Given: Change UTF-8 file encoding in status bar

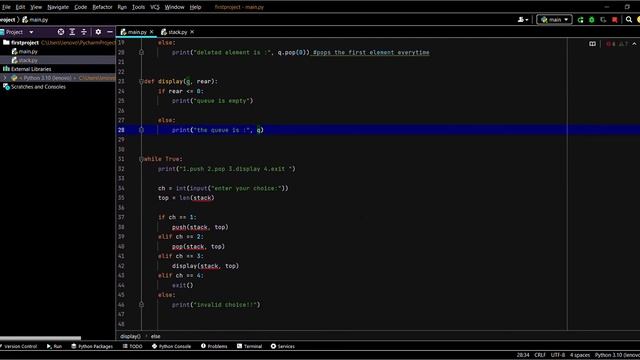Looking at the screenshot, I should (558, 355).
